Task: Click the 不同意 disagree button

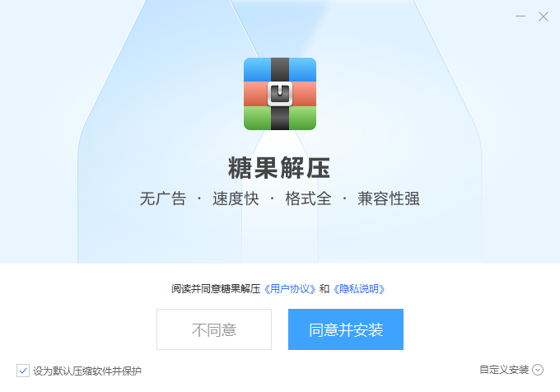Action: 214,329
